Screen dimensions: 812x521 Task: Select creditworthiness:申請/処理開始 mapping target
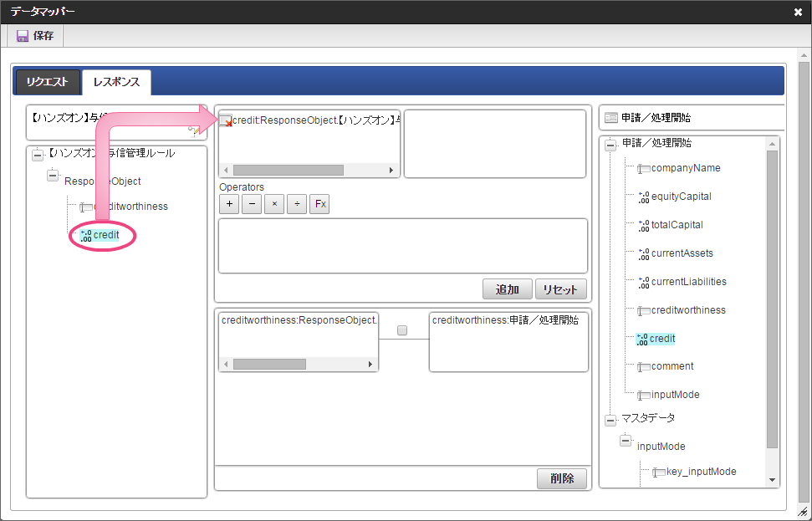[505, 320]
